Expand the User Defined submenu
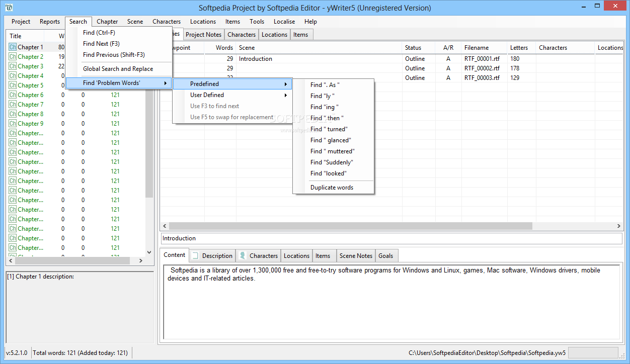 232,95
